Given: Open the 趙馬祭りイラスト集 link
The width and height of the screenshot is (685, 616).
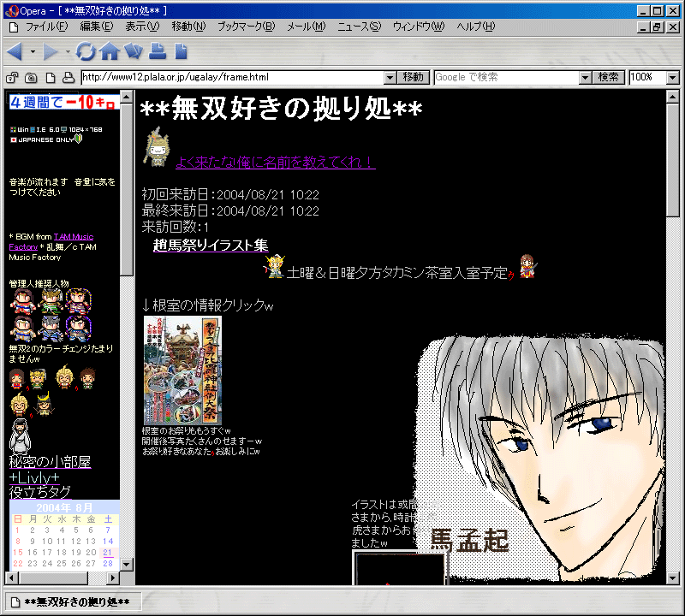Looking at the screenshot, I should [211, 246].
